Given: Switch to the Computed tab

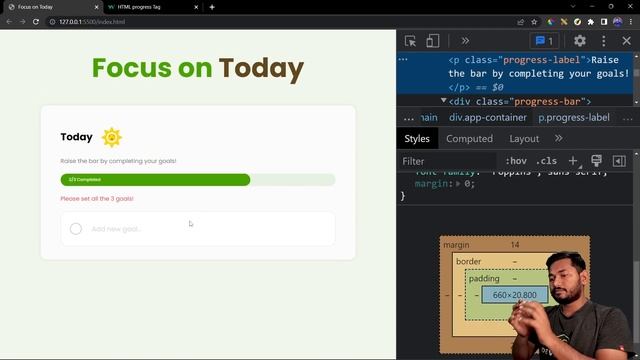Looking at the screenshot, I should pos(469,139).
